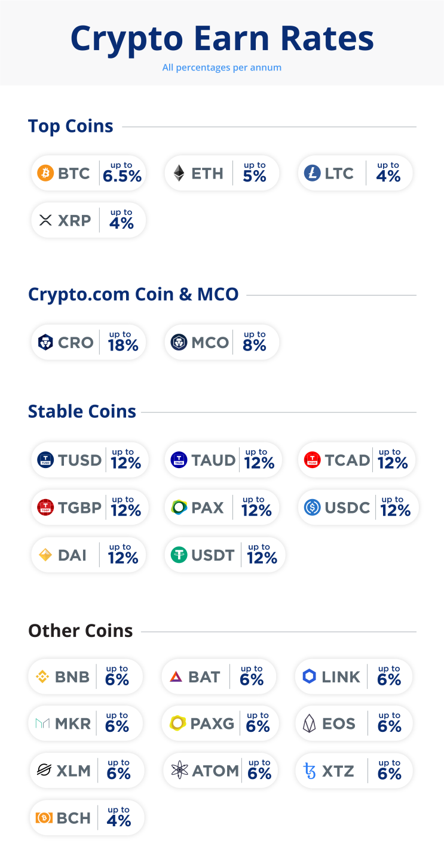444x868 pixels.
Task: Click the Chainlink LINK hexagon icon
Action: 309,676
